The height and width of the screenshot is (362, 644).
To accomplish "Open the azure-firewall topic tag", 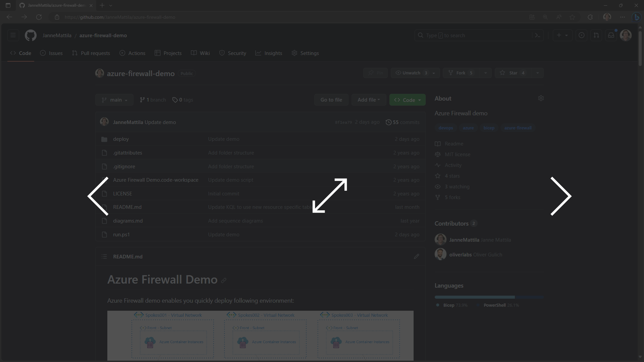I will coord(518,128).
